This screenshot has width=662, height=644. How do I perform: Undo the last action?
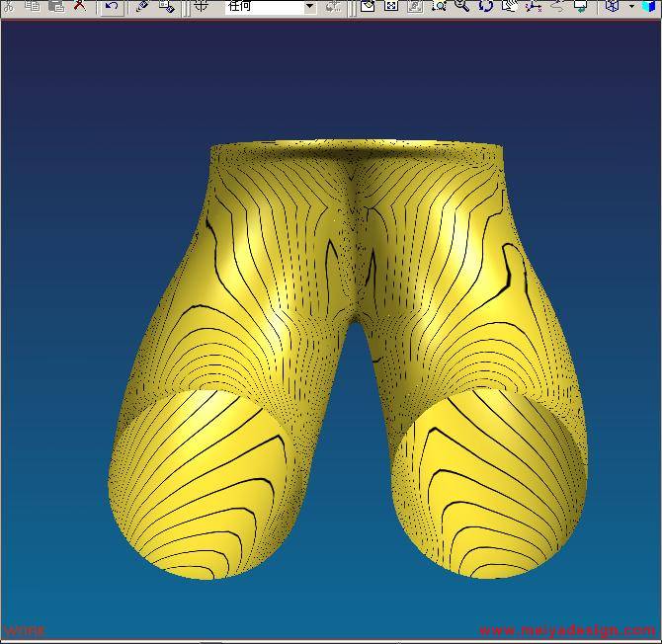(x=111, y=6)
